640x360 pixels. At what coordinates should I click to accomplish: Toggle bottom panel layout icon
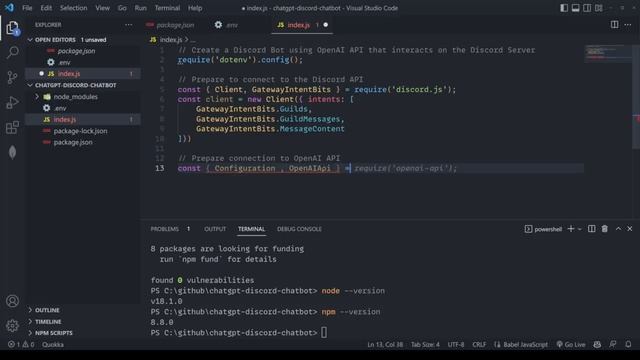point(576,8)
